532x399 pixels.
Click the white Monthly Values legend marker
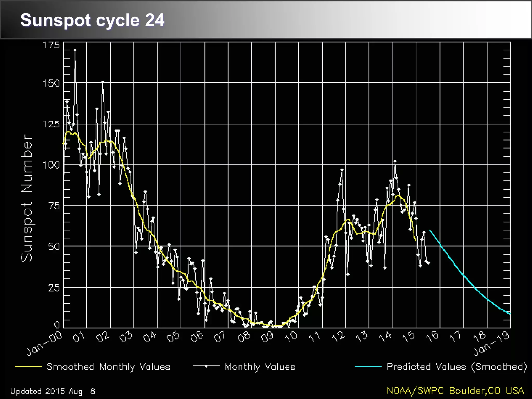(206, 366)
